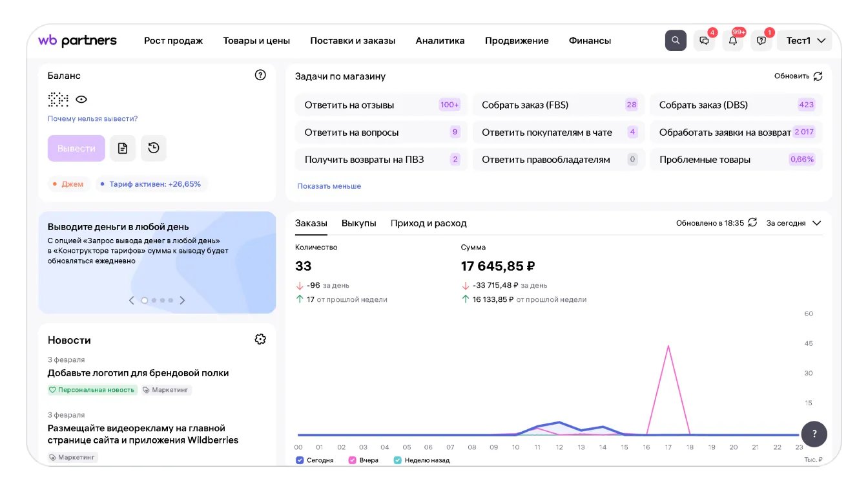Open withdrawal history clock icon

(154, 148)
